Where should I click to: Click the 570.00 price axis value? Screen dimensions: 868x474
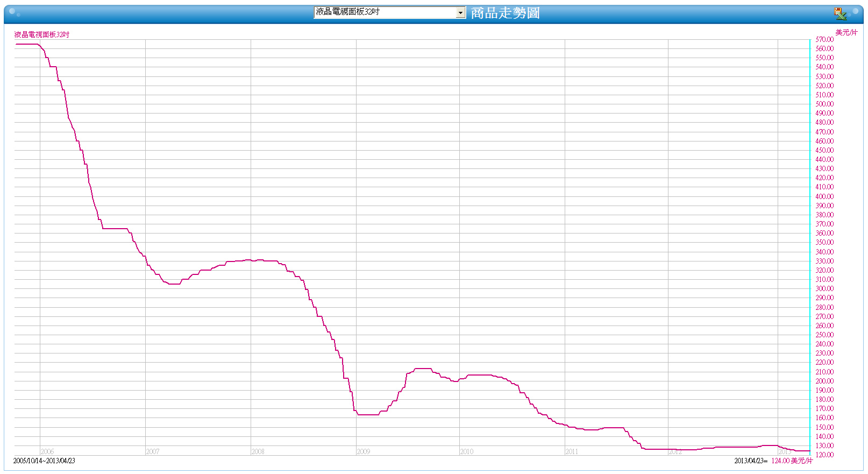pyautogui.click(x=824, y=39)
